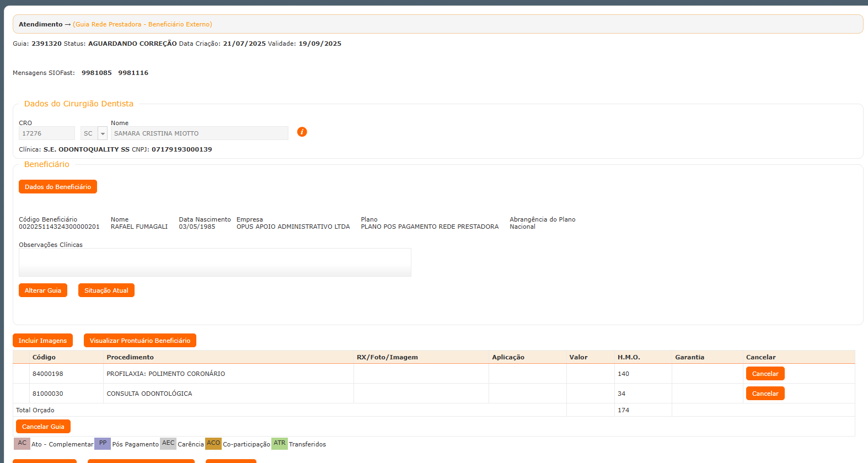
Task: Focus the Observações Clínicas text area
Action: (x=215, y=262)
